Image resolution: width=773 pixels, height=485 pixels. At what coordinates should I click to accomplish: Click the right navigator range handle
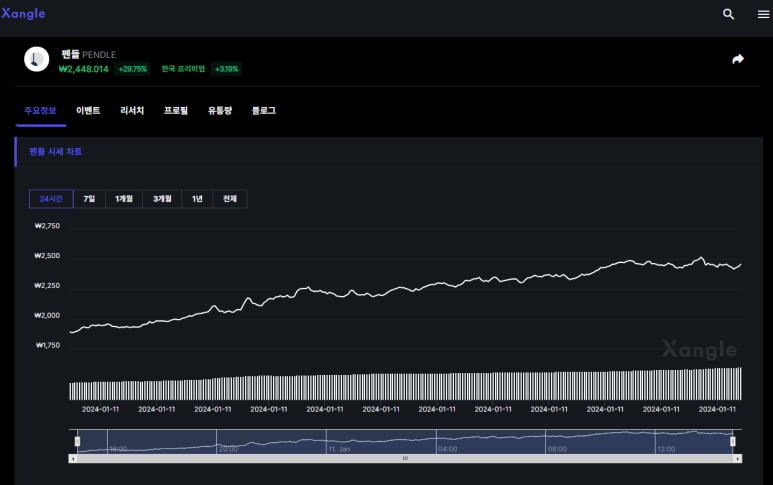point(733,441)
